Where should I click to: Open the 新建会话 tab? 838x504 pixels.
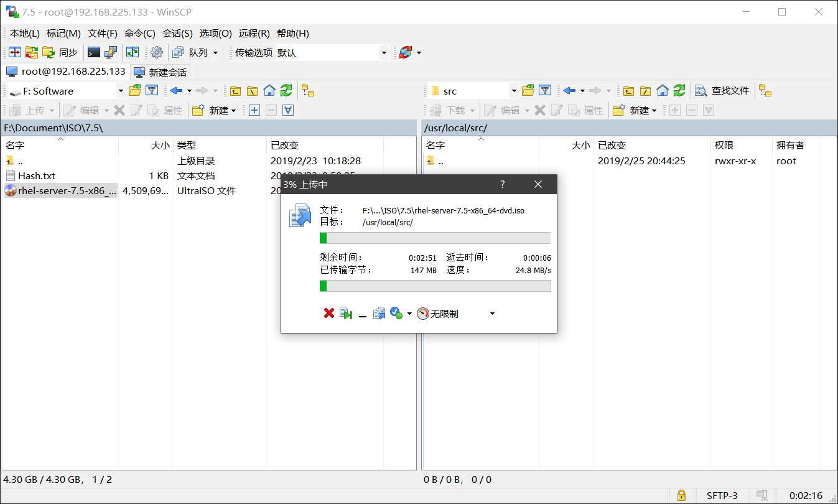point(161,72)
